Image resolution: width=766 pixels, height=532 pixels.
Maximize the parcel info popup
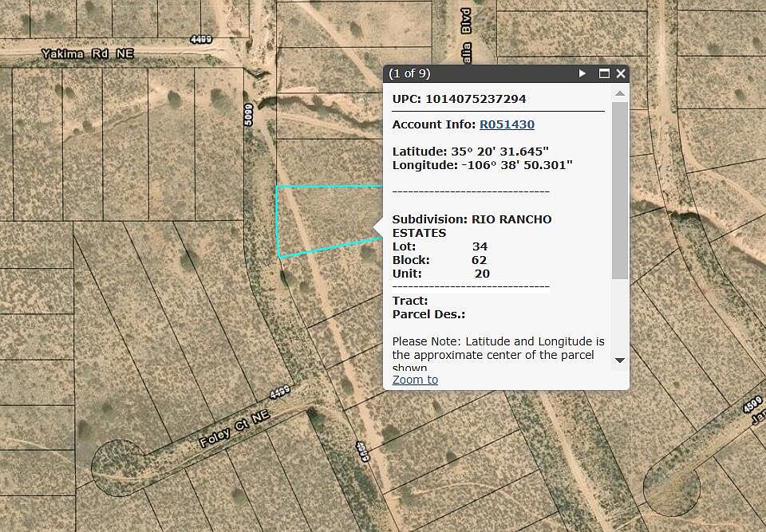tap(604, 73)
